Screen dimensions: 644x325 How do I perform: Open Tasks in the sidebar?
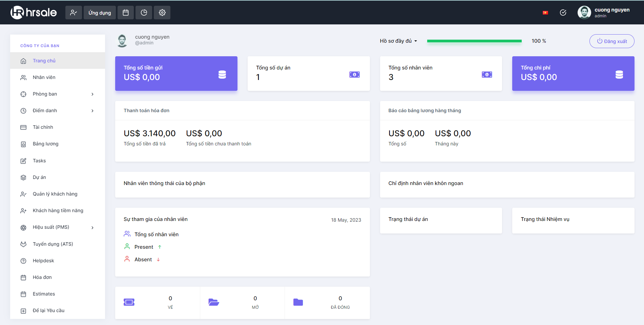(x=58, y=161)
